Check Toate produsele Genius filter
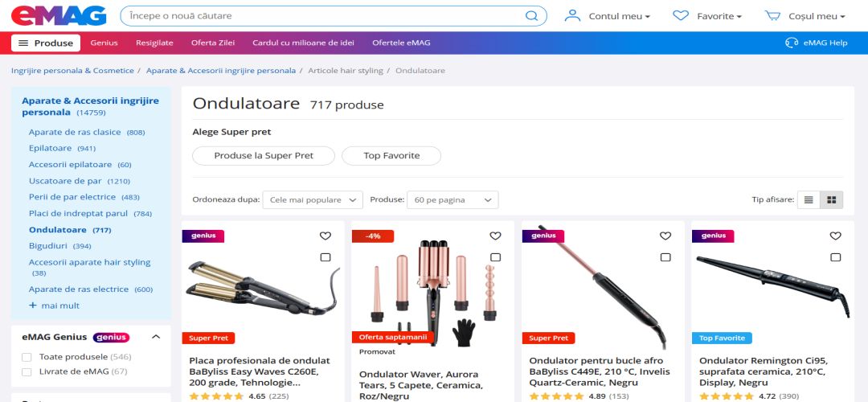The height and width of the screenshot is (402, 868). point(27,357)
